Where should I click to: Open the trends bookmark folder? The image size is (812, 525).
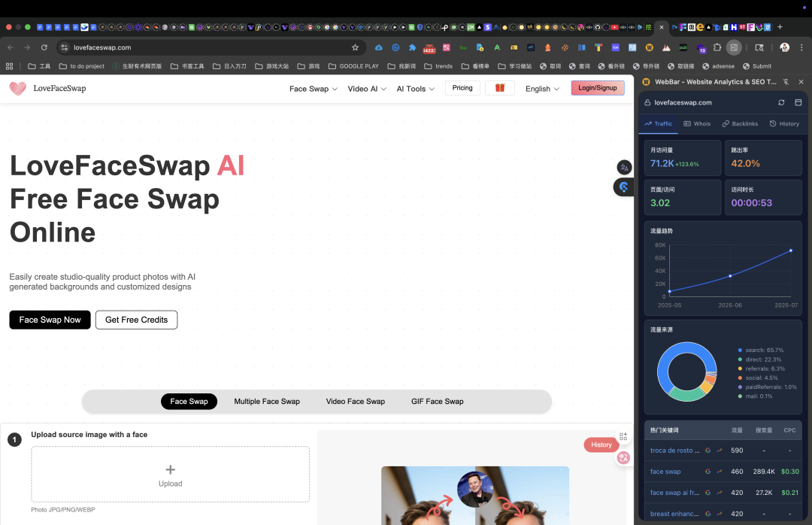[x=438, y=66]
